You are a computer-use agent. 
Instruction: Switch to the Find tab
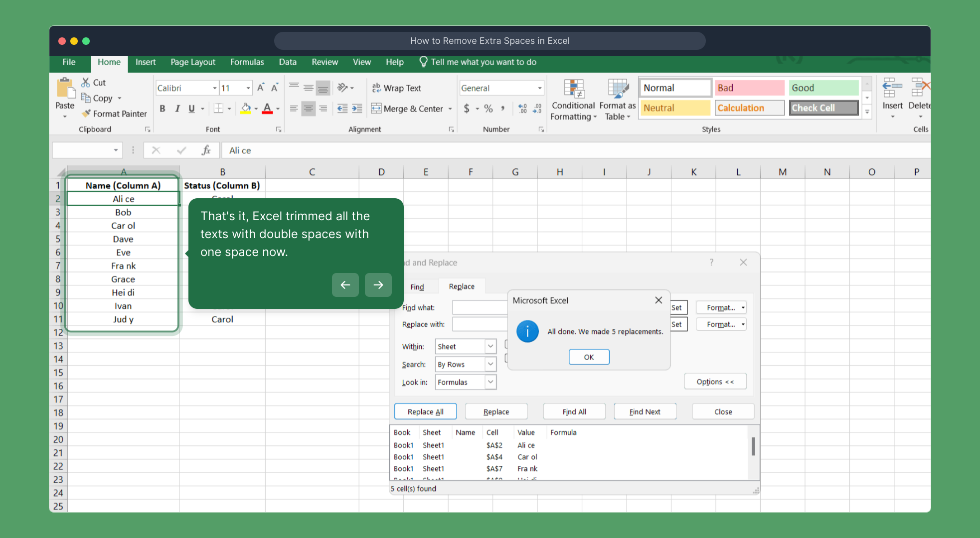pyautogui.click(x=417, y=286)
